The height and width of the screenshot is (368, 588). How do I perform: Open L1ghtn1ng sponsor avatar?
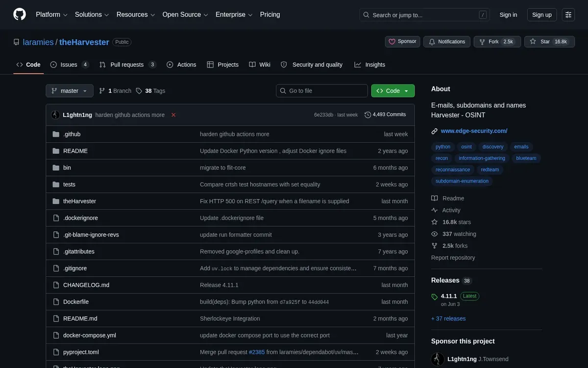(438, 359)
